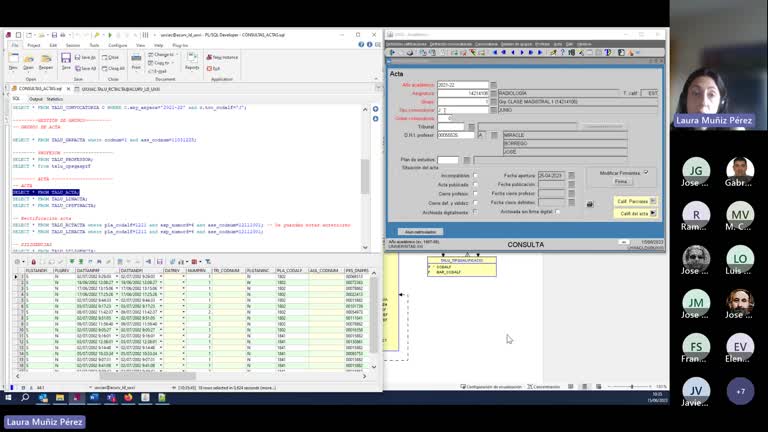
Task: Click the help question mark icon in PL/SQL Developer
Action: pyautogui.click(x=361, y=45)
